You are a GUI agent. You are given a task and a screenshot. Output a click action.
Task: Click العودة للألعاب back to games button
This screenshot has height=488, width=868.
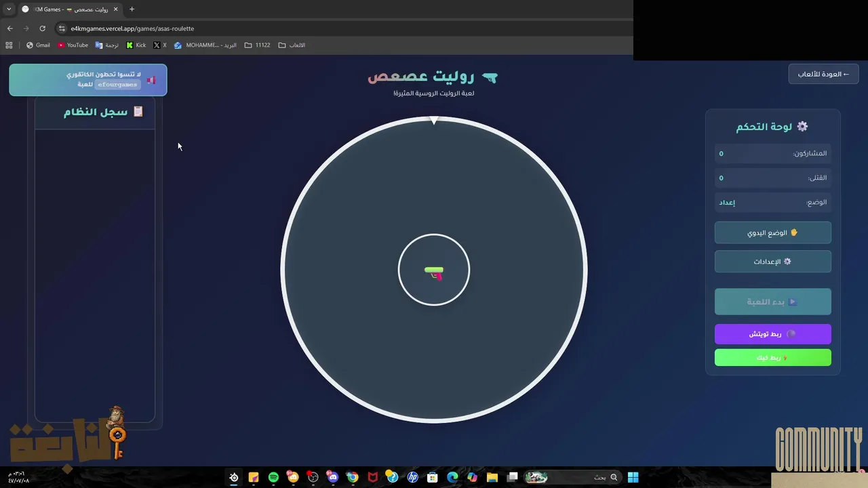[823, 74]
